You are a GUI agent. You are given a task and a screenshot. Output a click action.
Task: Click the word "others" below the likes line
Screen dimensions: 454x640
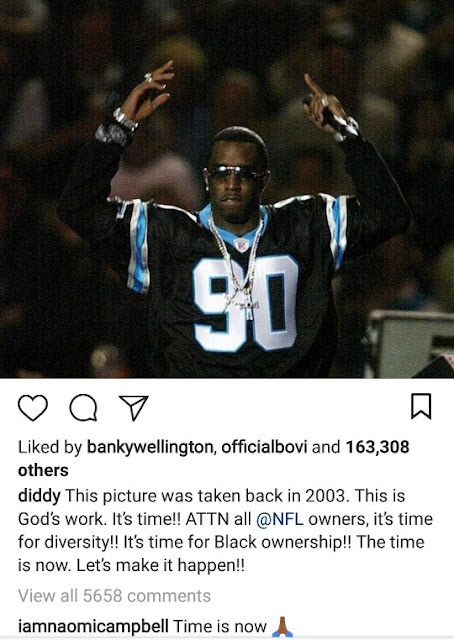click(x=43, y=470)
